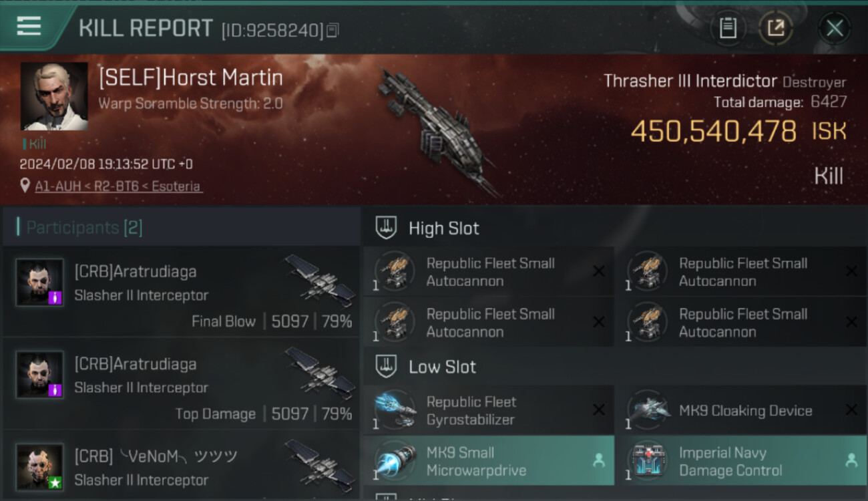Screen dimensions: 868x501
Task: Open Top Damage participant Aratrudiaga entry
Action: tap(182, 383)
